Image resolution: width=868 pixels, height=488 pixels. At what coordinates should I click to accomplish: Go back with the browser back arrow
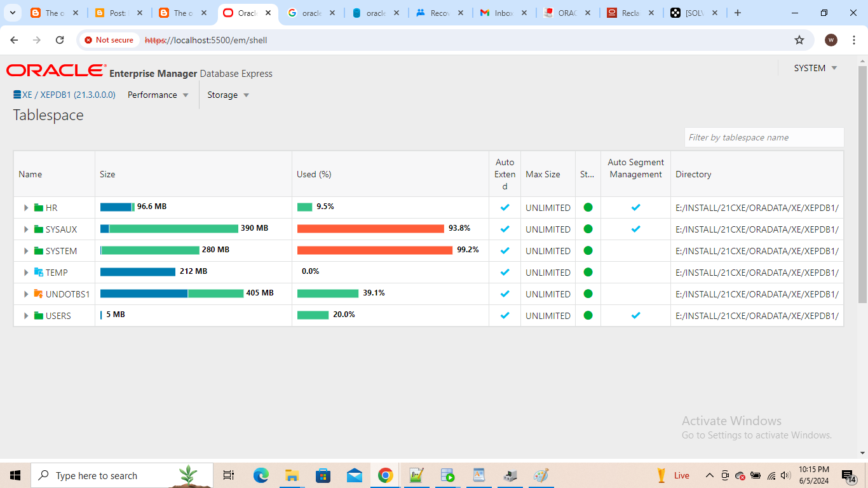pyautogui.click(x=15, y=40)
